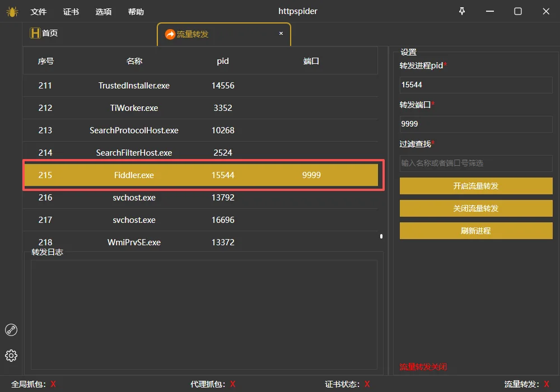Image resolution: width=560 pixels, height=392 pixels.
Task: Minimize the httpspider window
Action: [x=490, y=11]
